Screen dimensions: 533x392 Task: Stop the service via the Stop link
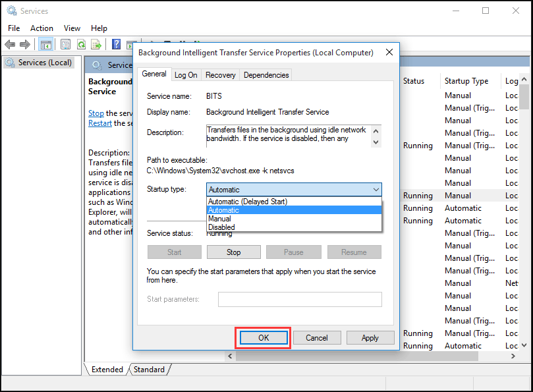(96, 113)
